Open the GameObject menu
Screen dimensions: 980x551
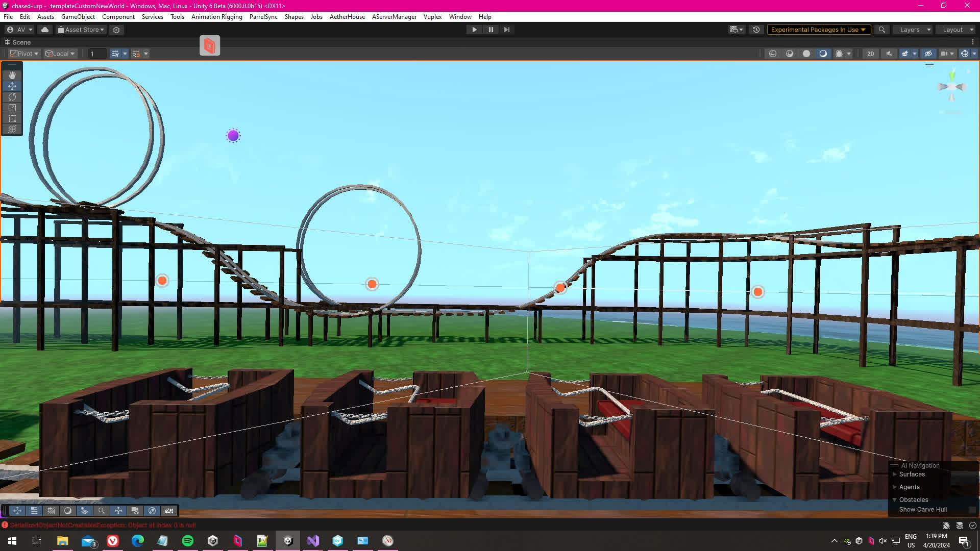pyautogui.click(x=78, y=17)
